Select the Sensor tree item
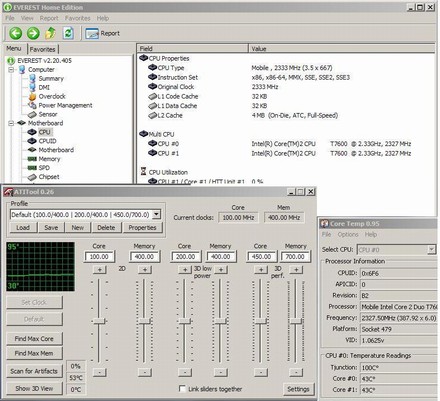 pos(48,114)
